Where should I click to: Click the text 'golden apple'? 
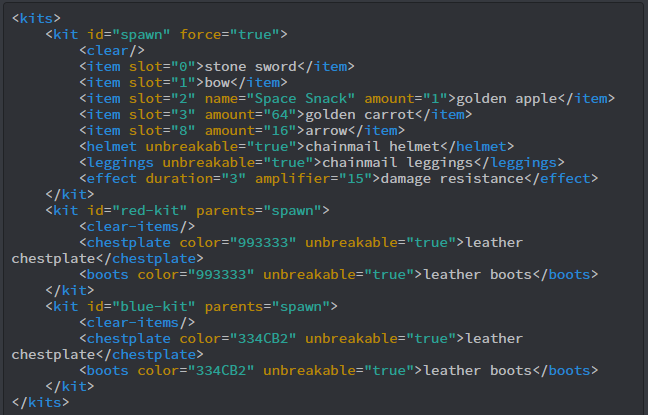coord(507,98)
